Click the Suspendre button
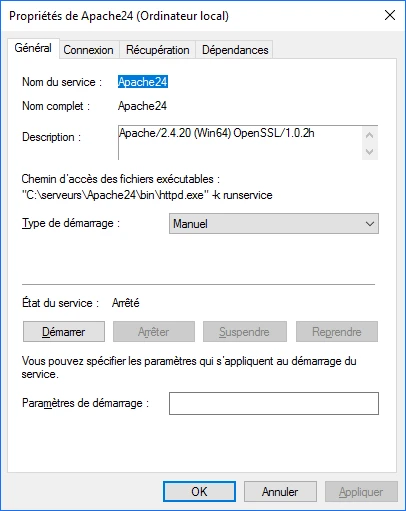 coord(245,332)
